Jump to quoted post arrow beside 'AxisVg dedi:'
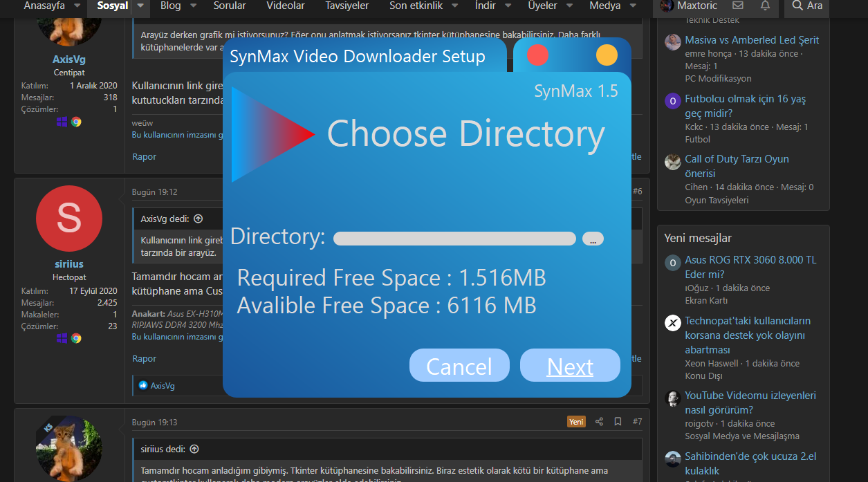This screenshot has width=868, height=482. tap(198, 219)
